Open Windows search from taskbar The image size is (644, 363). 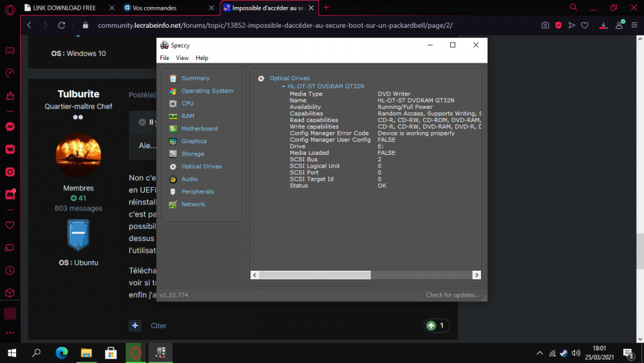(37, 353)
